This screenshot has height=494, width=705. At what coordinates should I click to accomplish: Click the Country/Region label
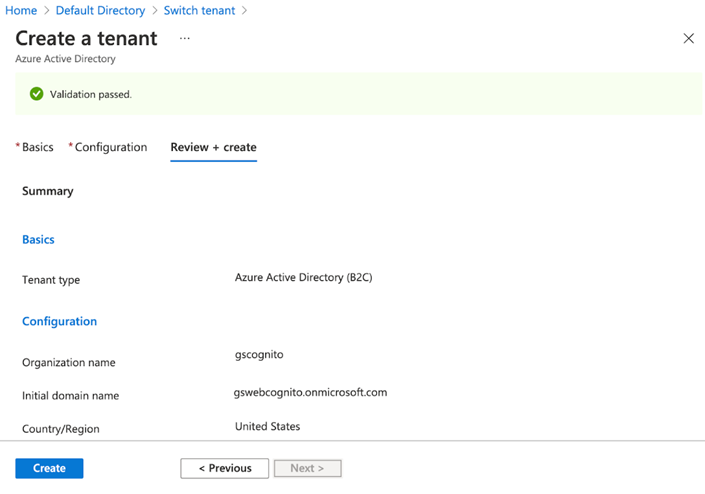click(x=61, y=429)
